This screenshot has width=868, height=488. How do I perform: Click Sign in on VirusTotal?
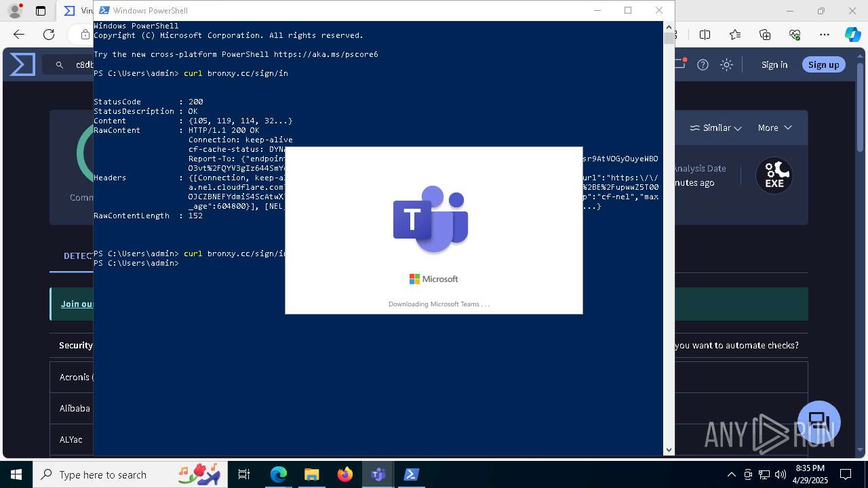774,64
